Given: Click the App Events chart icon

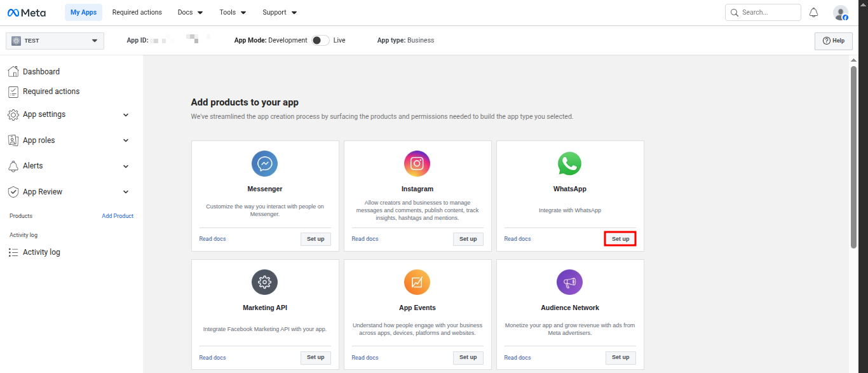Looking at the screenshot, I should point(417,282).
